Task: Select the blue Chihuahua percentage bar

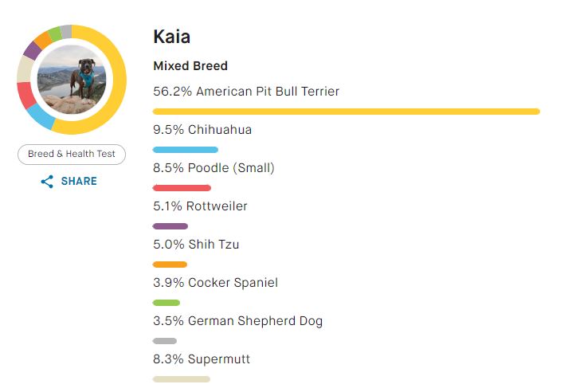Action: (x=185, y=150)
